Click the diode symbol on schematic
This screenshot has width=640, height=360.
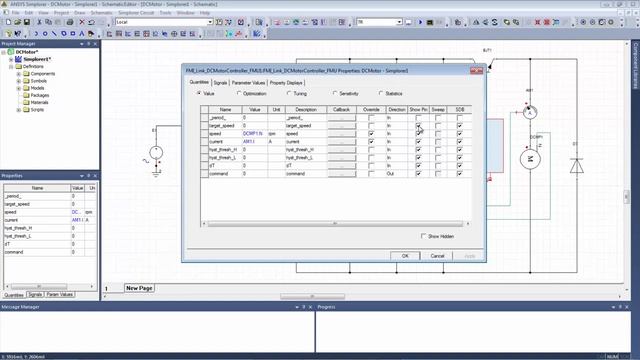coord(576,166)
